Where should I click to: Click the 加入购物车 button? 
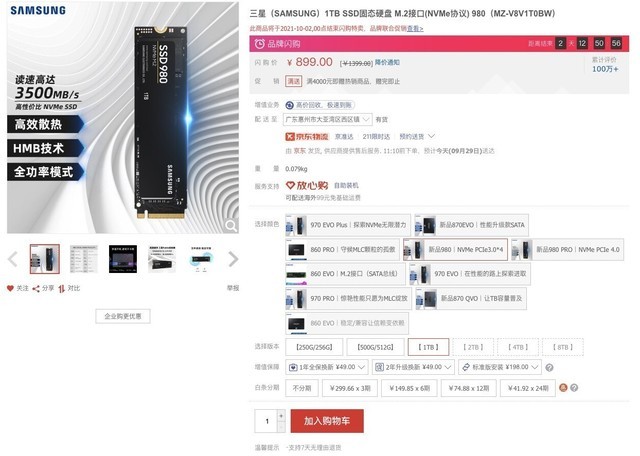point(327,421)
